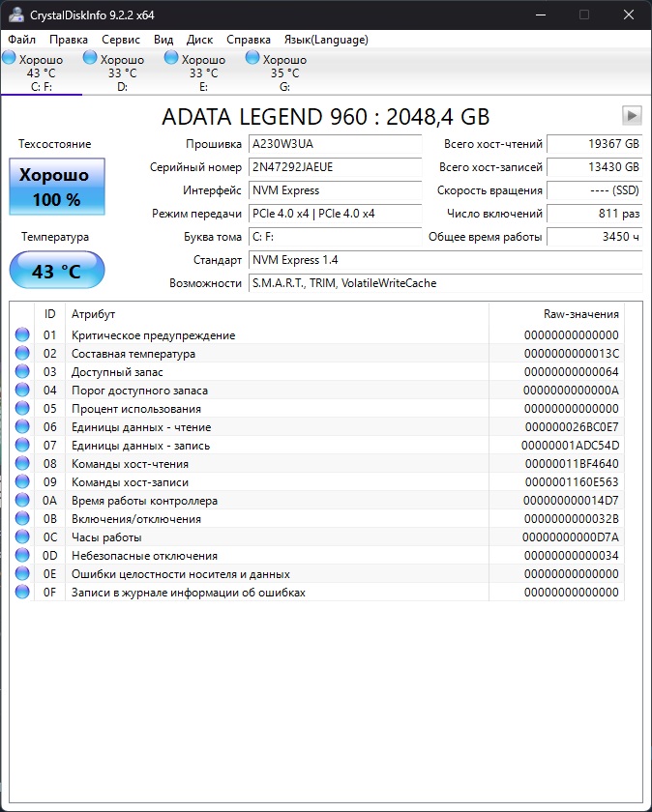Select the E: disk tab
Image resolution: width=652 pixels, height=812 pixels.
[x=204, y=72]
